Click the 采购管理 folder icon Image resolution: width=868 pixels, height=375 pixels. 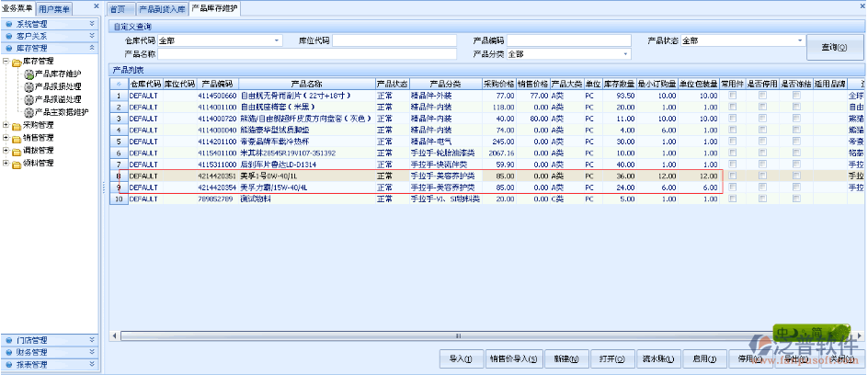pos(17,125)
